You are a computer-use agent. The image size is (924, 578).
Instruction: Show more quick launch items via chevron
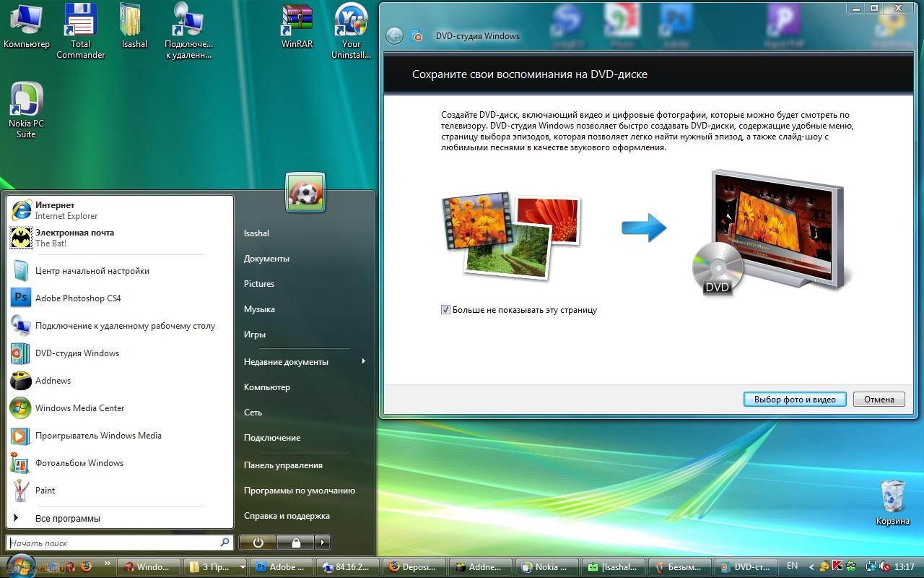108,564
